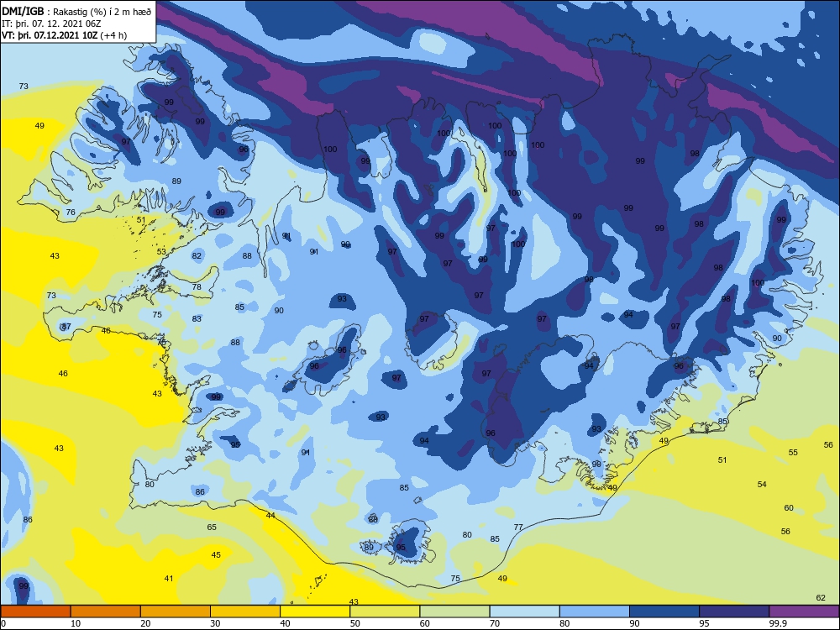Click the legend tick label '50'
The width and height of the screenshot is (840, 630).
355,623
